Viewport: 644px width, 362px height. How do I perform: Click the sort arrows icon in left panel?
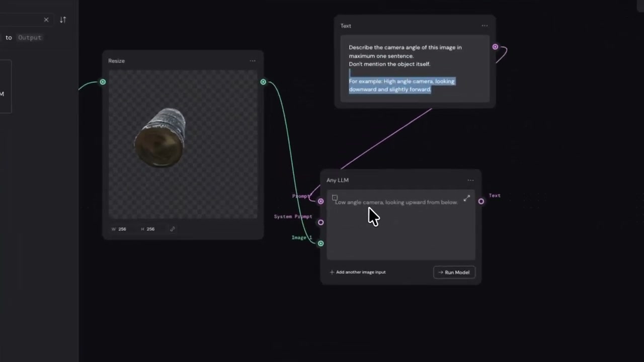63,20
